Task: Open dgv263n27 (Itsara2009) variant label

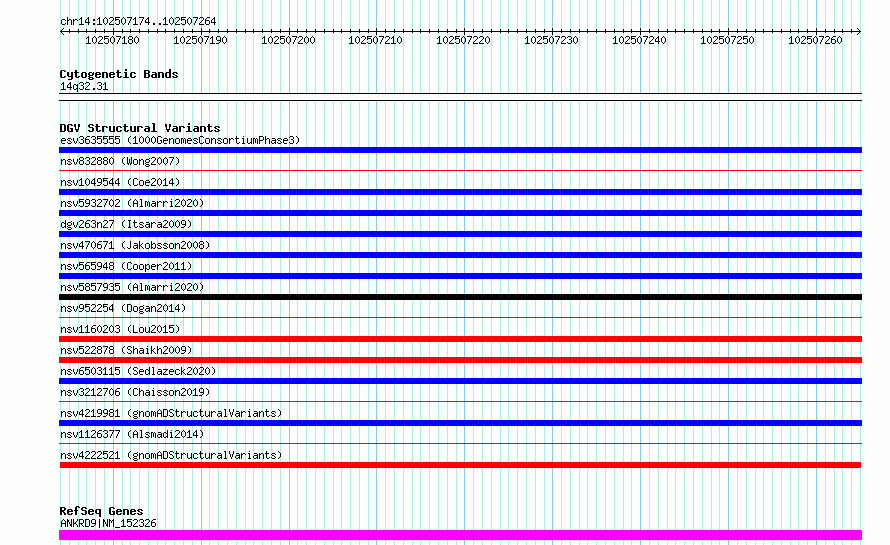Action: point(126,224)
